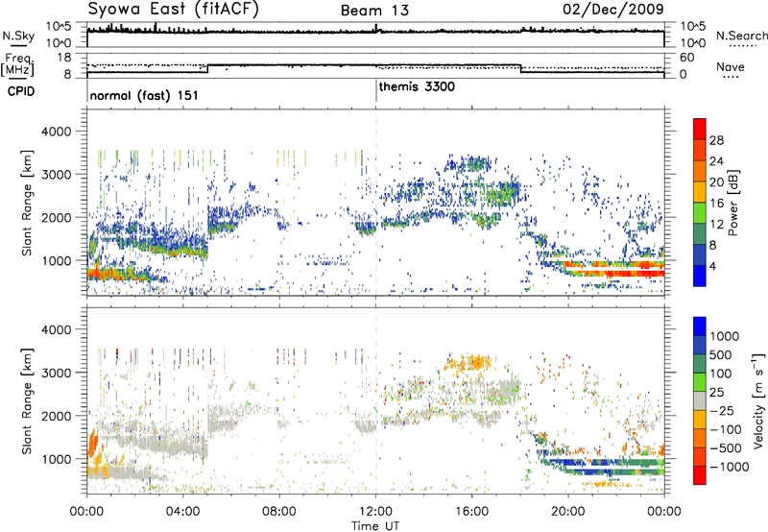
Task: Click the red bottom segment of velocity colorbar
Action: (700, 475)
